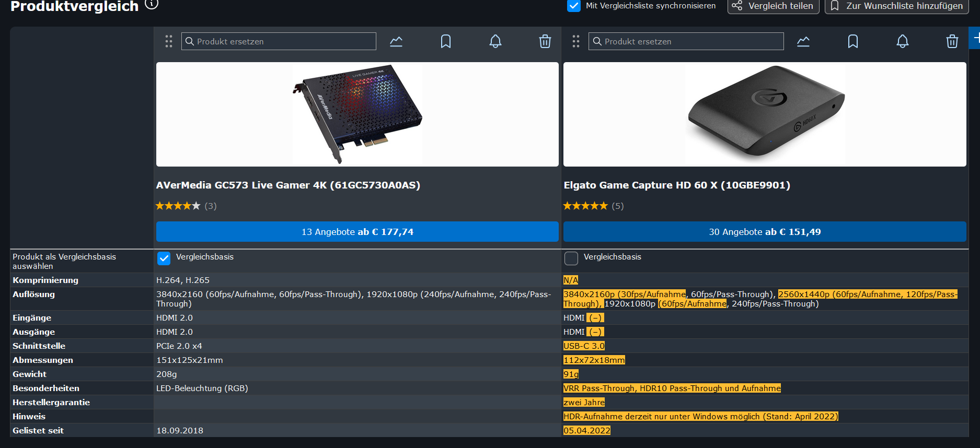Click AVerMedia value PCIe 2.0 x4
This screenshot has height=448, width=980.
click(x=179, y=346)
